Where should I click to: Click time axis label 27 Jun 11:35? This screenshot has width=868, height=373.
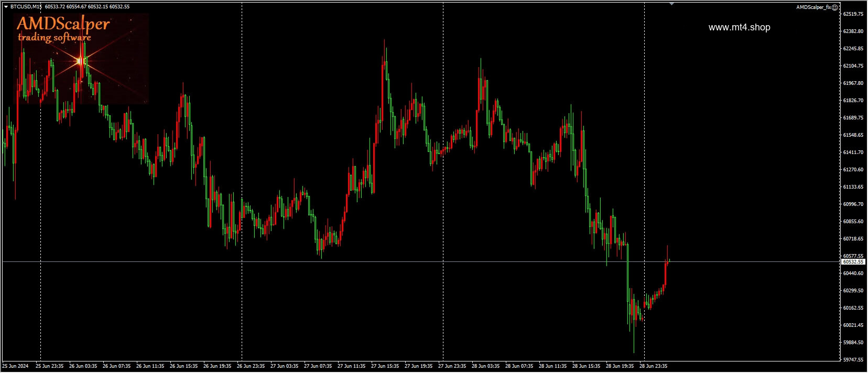pos(351,366)
